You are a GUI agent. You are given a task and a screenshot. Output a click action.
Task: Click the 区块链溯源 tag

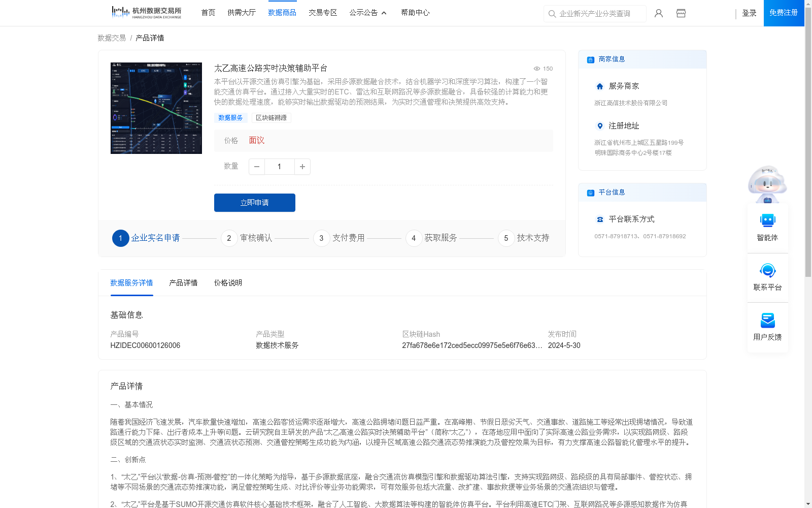(271, 118)
